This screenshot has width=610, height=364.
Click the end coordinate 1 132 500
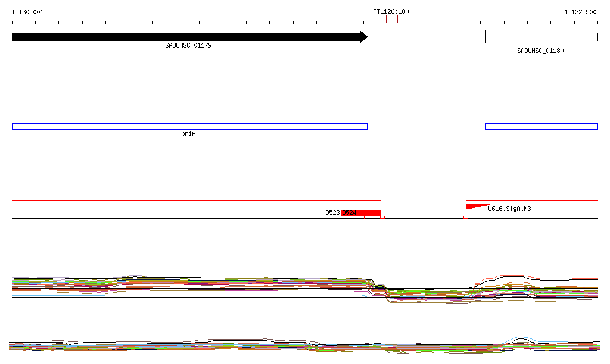pos(580,12)
